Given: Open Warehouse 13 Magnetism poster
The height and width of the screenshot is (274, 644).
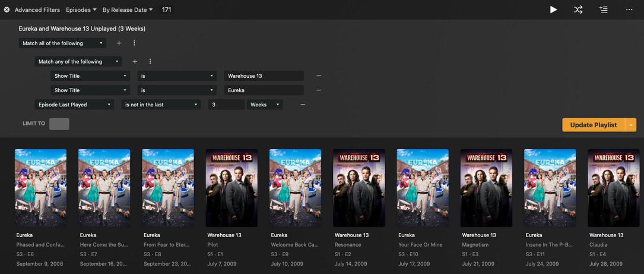Looking at the screenshot, I should pyautogui.click(x=486, y=188).
